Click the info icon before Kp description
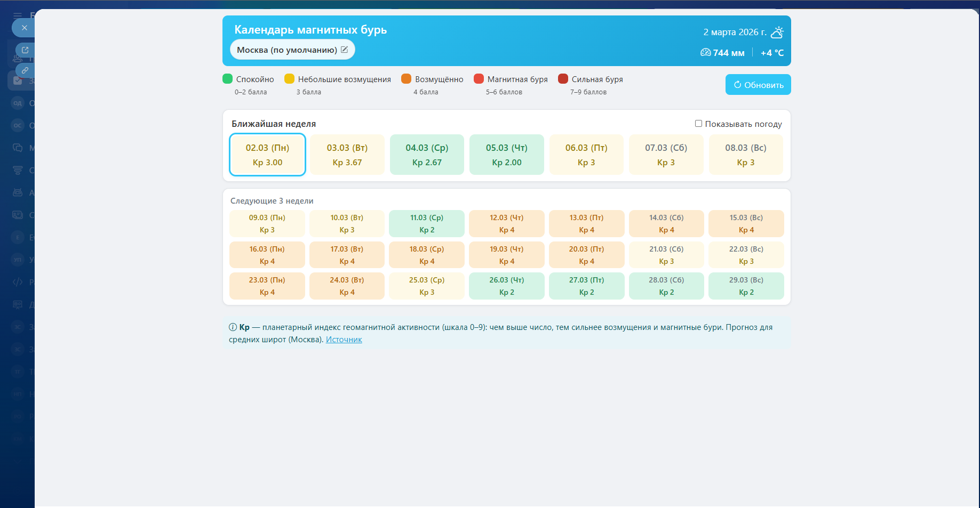The width and height of the screenshot is (980, 508). pos(233,327)
